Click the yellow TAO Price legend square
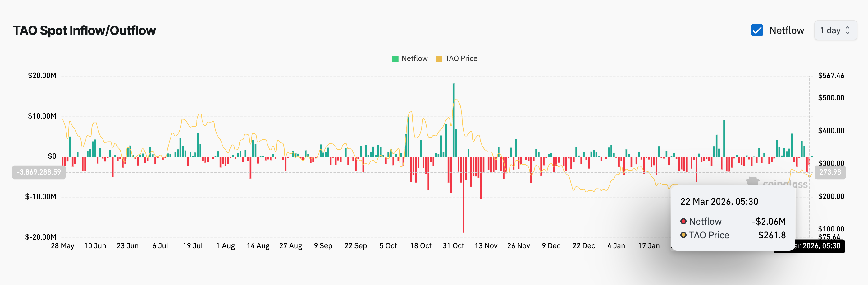The image size is (868, 285). coord(439,59)
